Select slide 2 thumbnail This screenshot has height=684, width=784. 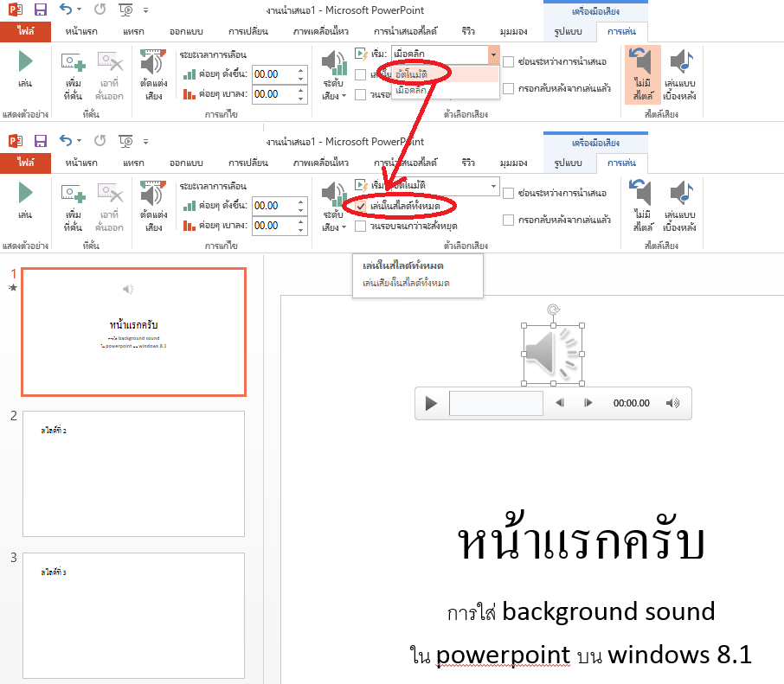coord(133,474)
